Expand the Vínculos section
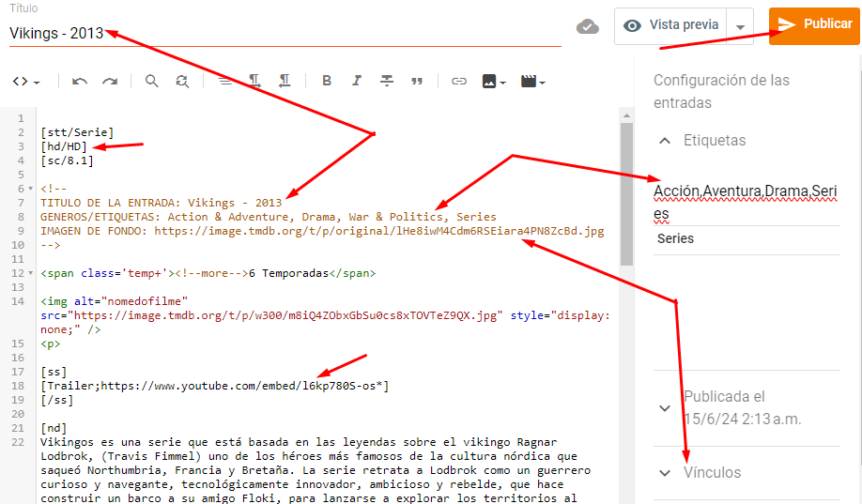The height and width of the screenshot is (504, 862). coord(665,473)
